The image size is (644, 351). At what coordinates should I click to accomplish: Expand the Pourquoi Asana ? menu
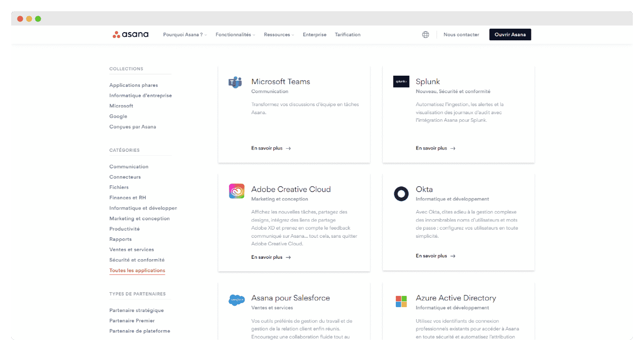point(185,34)
